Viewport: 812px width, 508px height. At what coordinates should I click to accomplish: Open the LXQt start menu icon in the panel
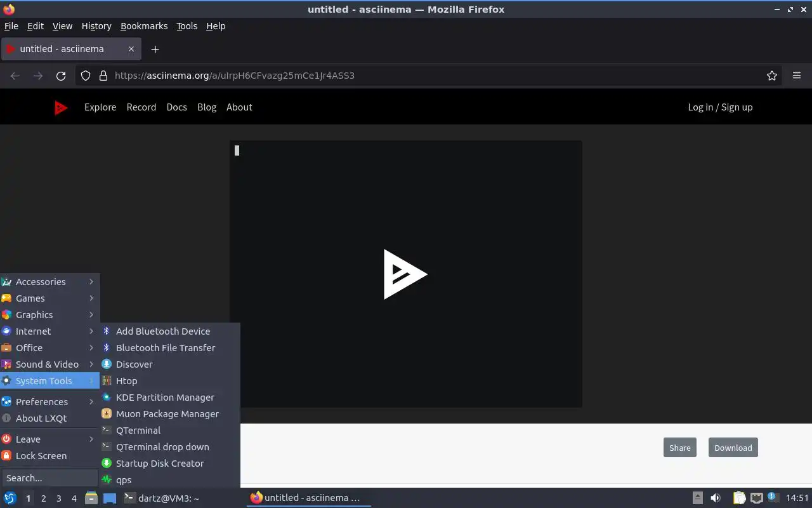tap(10, 498)
